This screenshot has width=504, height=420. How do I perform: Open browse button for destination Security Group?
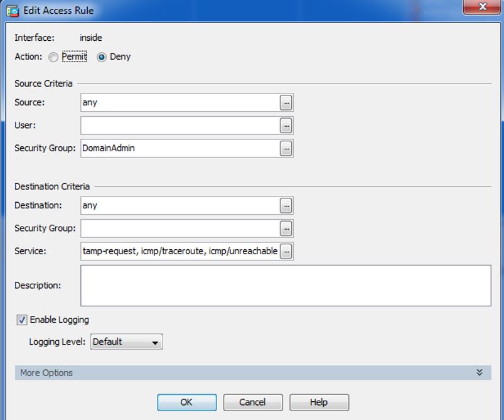point(286,229)
